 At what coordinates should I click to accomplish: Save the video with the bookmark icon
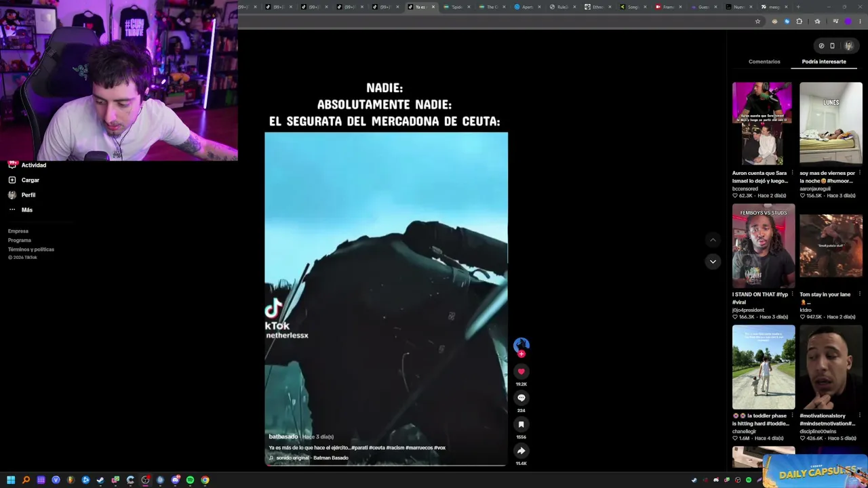pyautogui.click(x=521, y=424)
